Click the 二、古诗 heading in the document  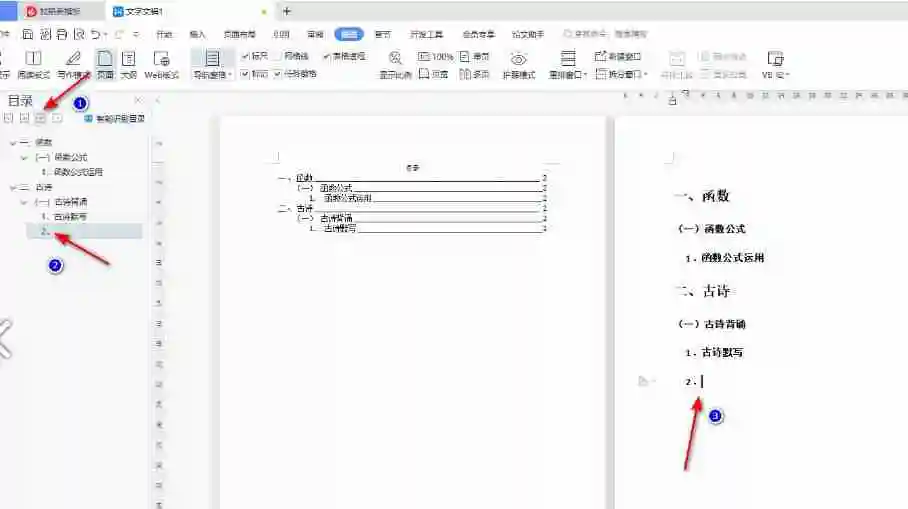[704, 291]
